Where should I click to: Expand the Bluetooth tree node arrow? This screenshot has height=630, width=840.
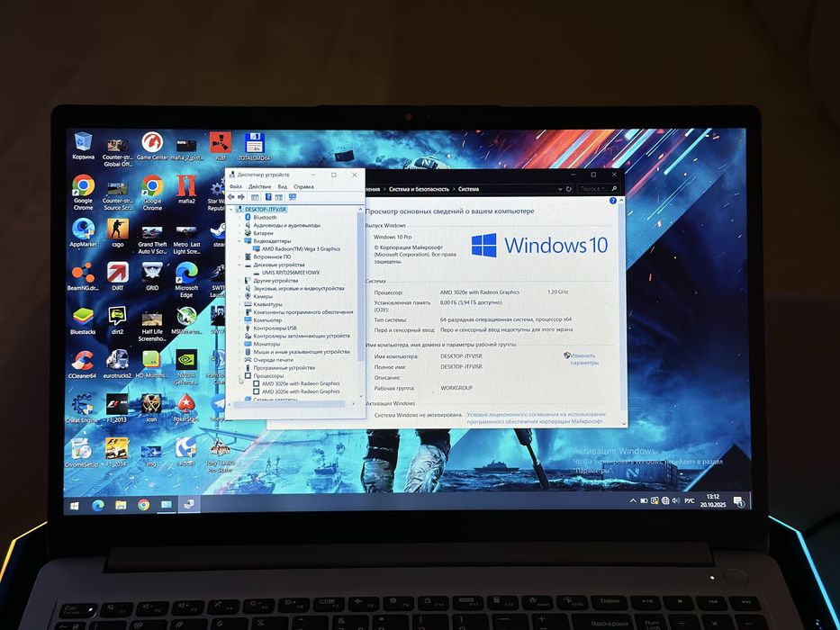(239, 218)
